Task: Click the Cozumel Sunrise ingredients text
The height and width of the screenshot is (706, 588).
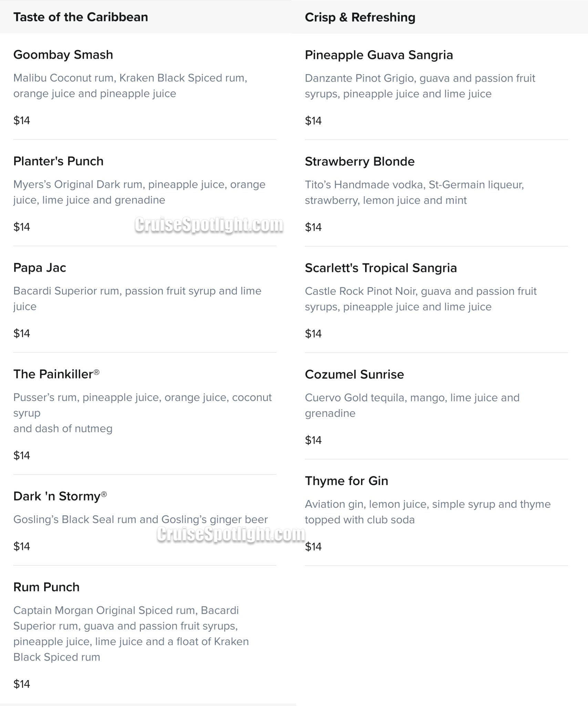Action: point(412,405)
